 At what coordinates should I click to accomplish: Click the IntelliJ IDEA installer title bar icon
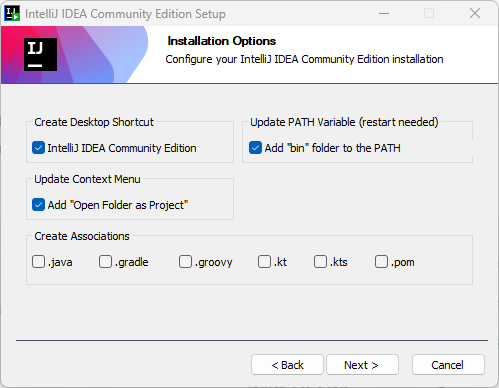coord(12,14)
